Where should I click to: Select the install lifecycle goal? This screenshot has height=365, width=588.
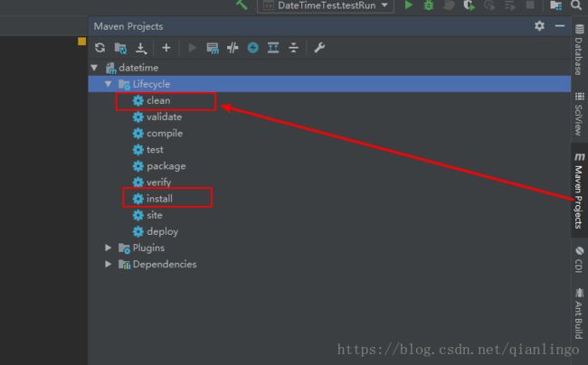tap(159, 199)
